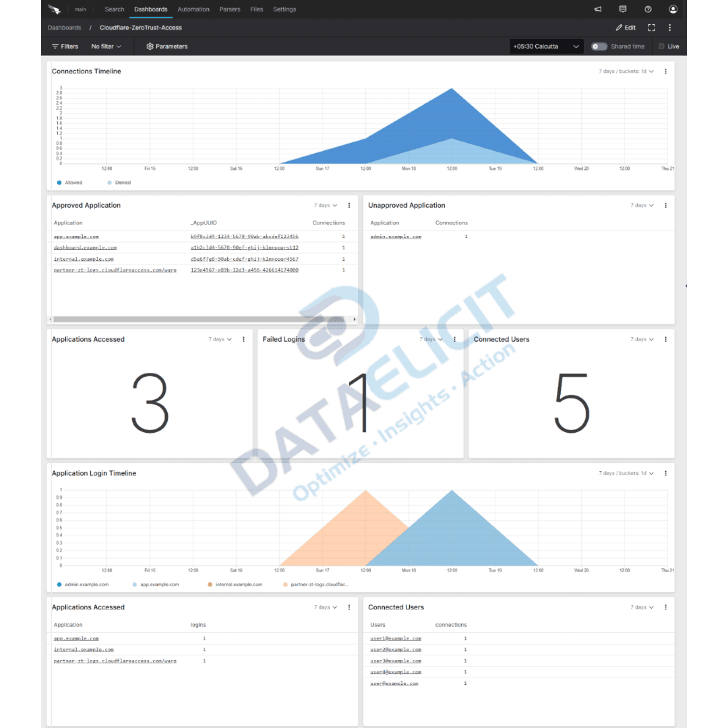Enable the Live checkbox
The image size is (728, 728).
[x=663, y=46]
